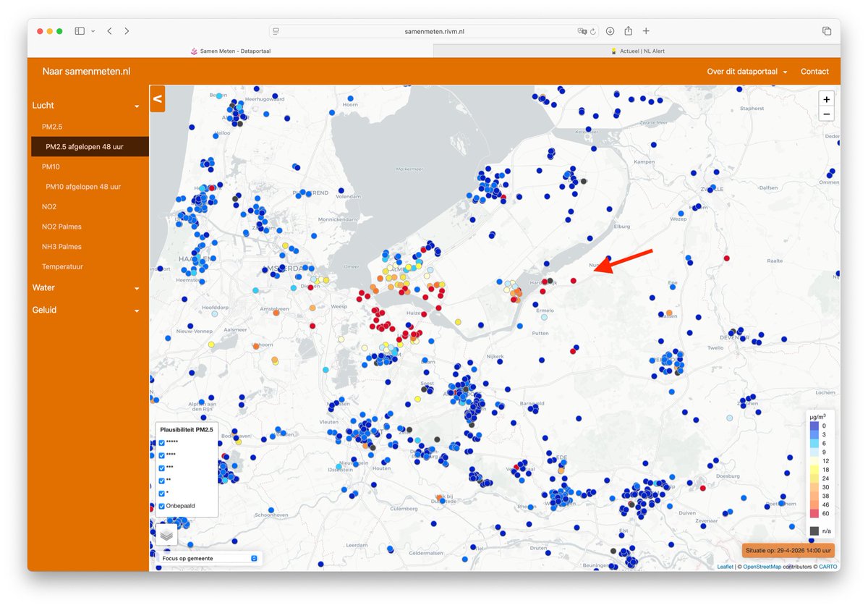Toggle the three-star plausibility checkbox
Image resolution: width=868 pixels, height=608 pixels.
161,468
